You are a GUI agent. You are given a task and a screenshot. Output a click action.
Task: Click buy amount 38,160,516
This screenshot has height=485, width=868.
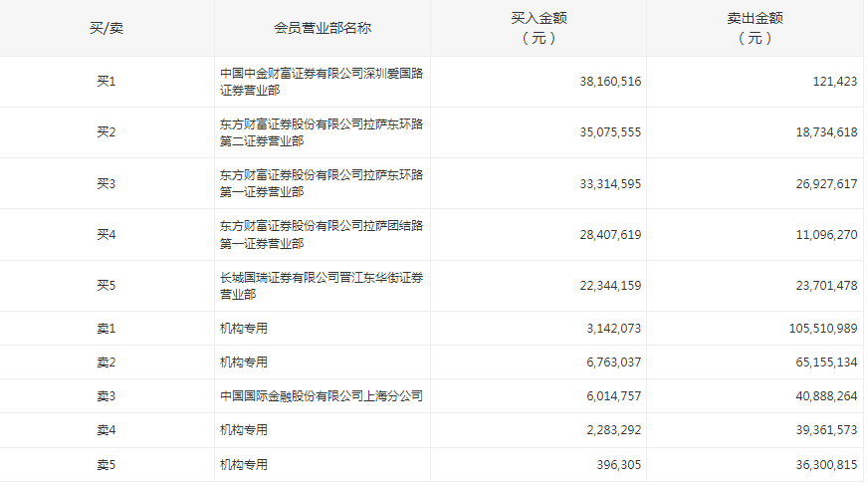click(x=610, y=82)
